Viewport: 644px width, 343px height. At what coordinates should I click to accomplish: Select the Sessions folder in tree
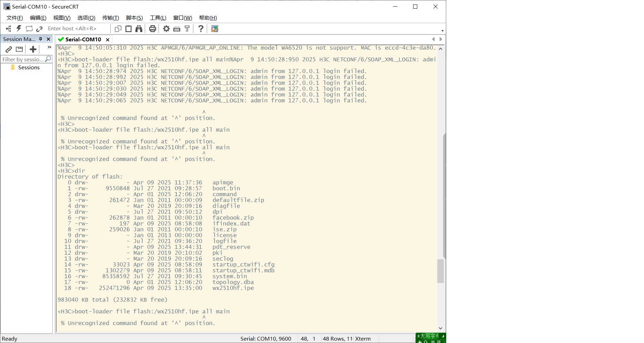(29, 68)
